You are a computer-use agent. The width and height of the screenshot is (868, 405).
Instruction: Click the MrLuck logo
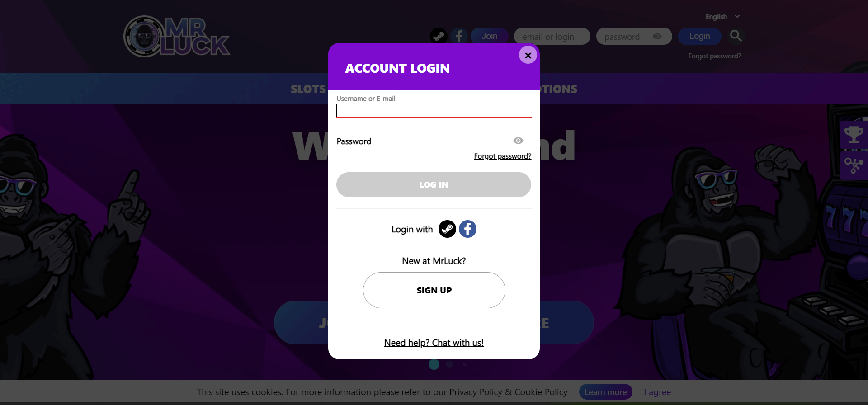click(177, 37)
